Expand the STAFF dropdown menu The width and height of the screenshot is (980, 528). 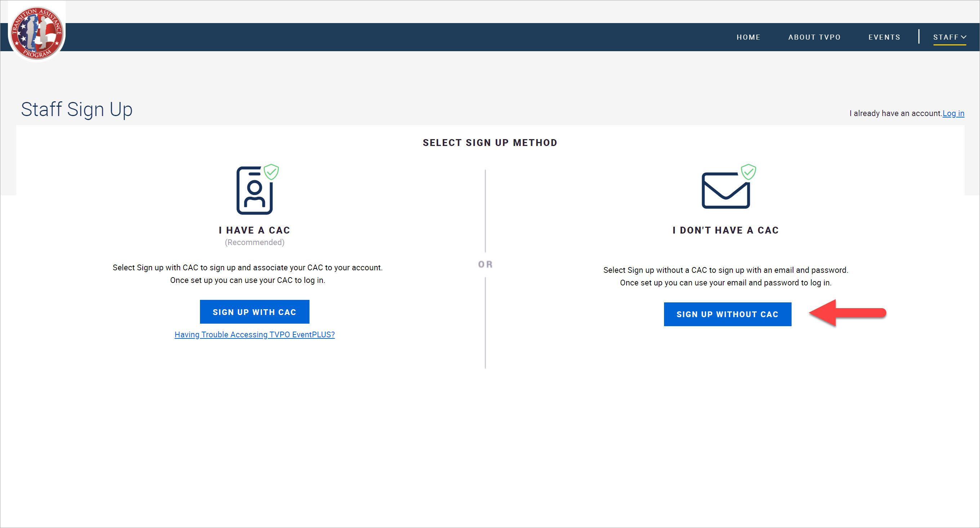point(949,37)
